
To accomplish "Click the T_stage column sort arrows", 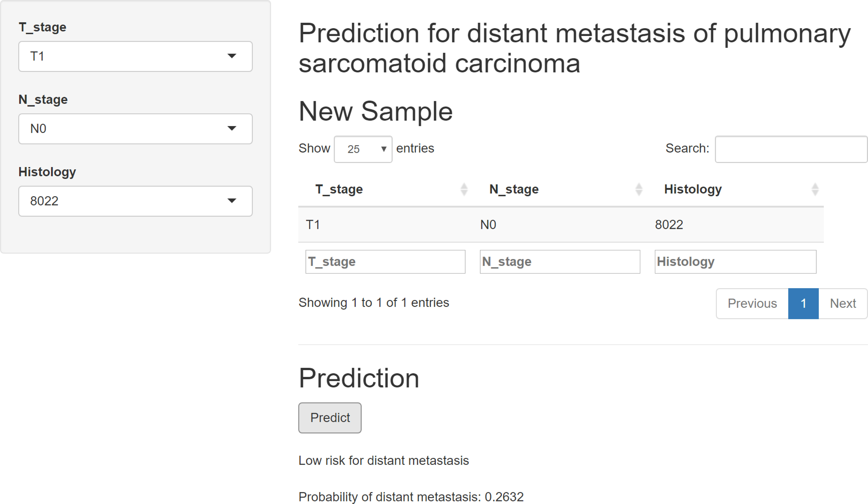I will (464, 189).
